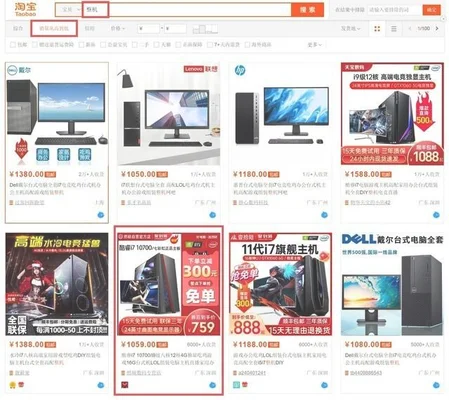449x400 pixels.
Task: Open the 价格 price sort dropdown
Action: (x=118, y=29)
